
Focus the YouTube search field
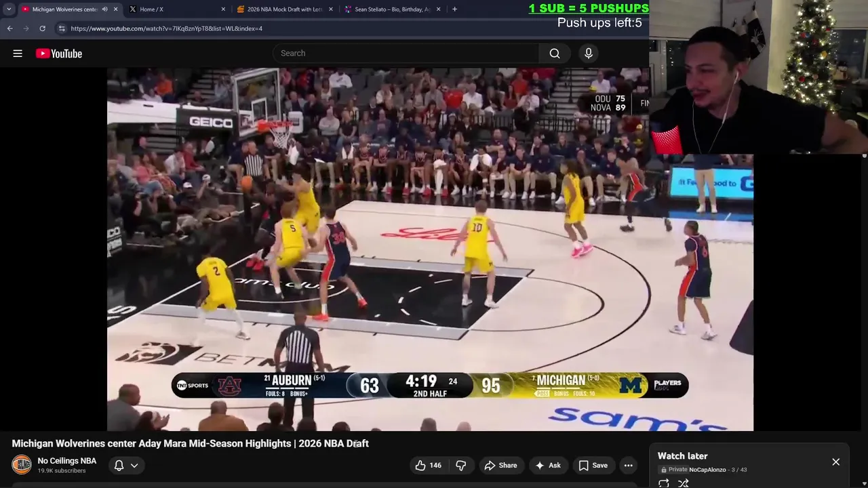coord(407,54)
